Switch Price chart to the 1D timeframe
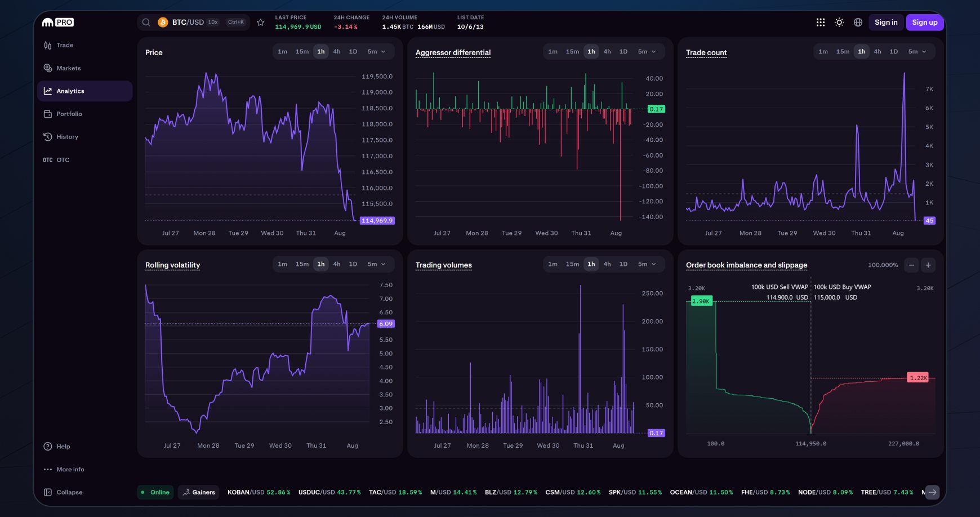 (353, 51)
